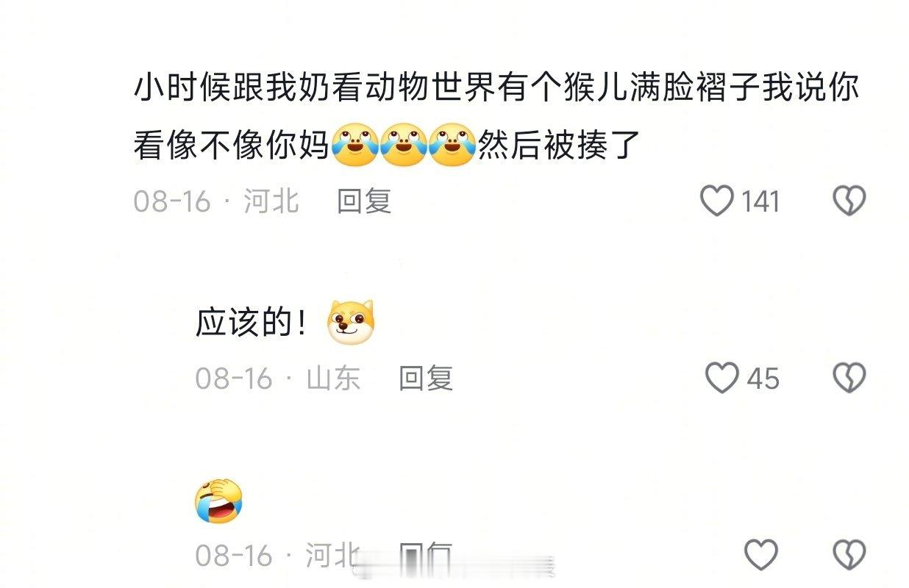
Task: Tap the facepalm laughing emoji comment
Action: coord(218,501)
